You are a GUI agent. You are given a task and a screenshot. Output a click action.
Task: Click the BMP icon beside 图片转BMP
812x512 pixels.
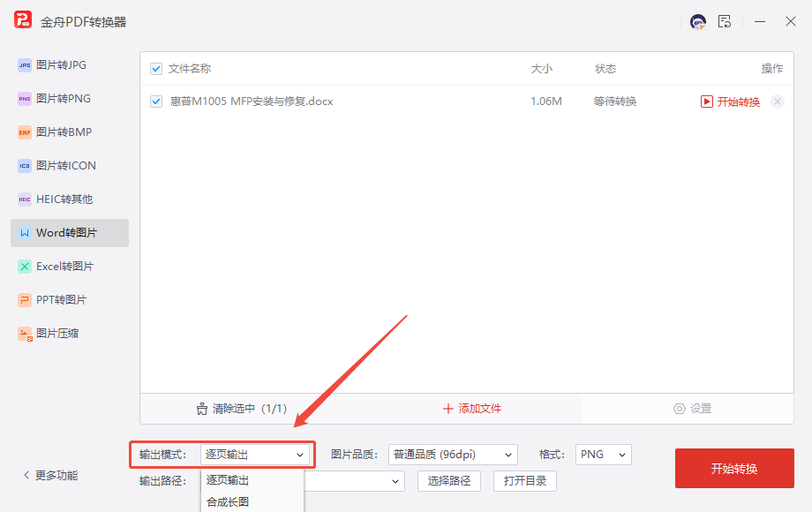[25, 132]
